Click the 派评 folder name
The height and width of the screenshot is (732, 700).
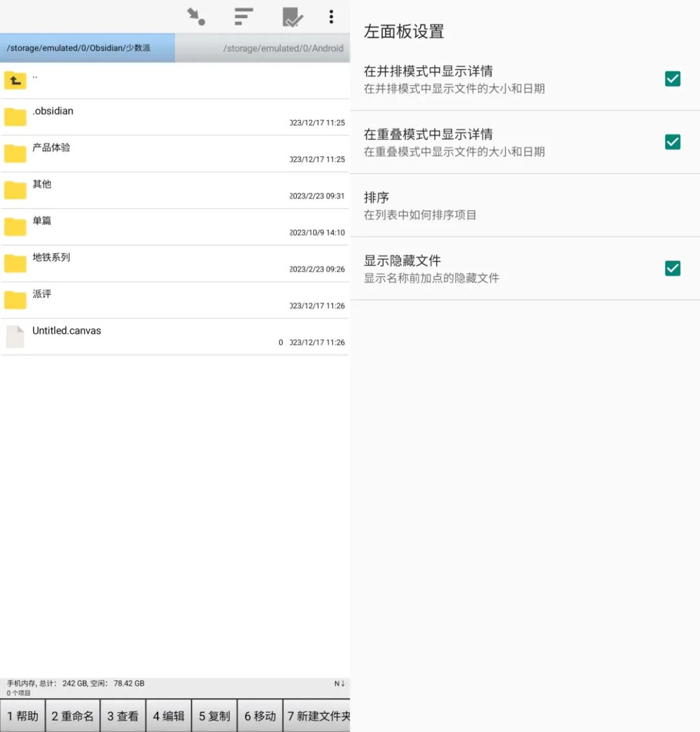(42, 294)
